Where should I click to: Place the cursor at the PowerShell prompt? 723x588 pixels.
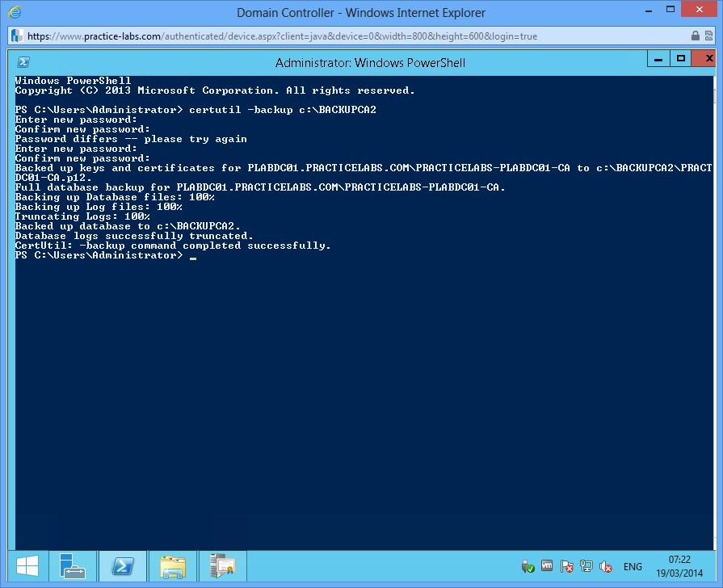[192, 255]
